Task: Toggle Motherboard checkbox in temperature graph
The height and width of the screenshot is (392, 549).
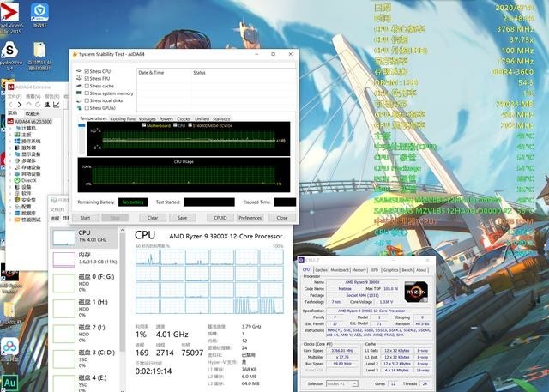Action: click(x=144, y=125)
